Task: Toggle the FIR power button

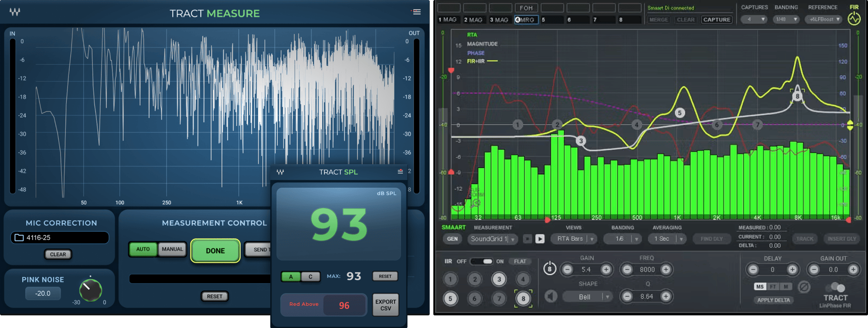Action: pyautogui.click(x=854, y=19)
